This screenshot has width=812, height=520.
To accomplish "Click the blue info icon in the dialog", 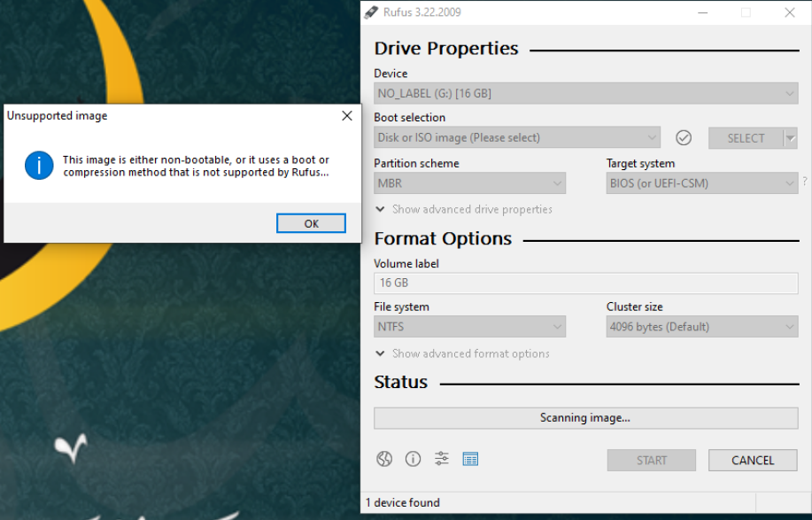I will point(39,166).
